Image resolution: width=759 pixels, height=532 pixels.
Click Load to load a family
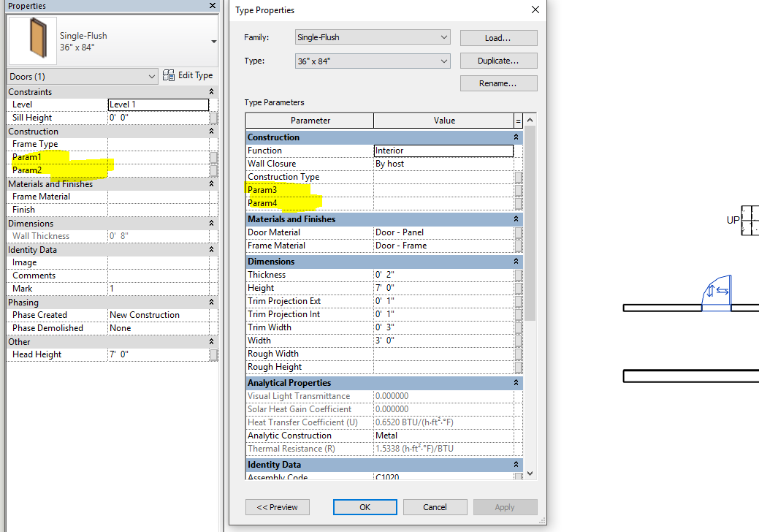pyautogui.click(x=497, y=37)
